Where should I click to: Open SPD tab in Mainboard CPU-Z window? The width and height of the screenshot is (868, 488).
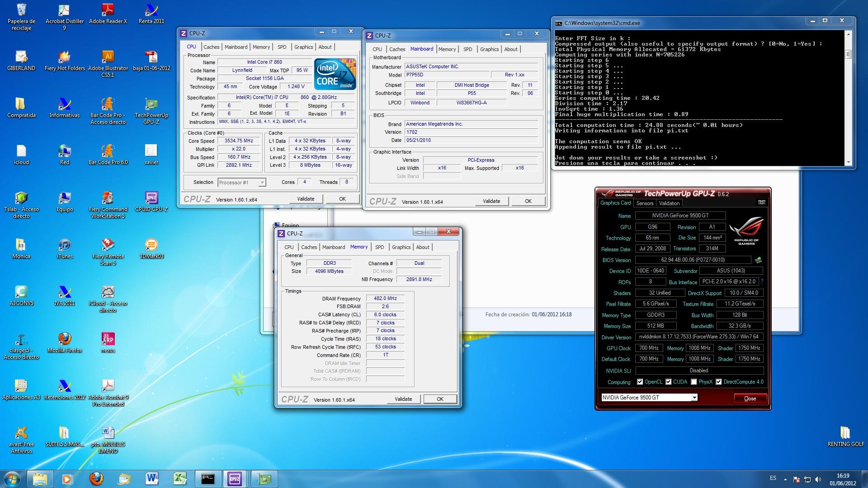tap(468, 49)
